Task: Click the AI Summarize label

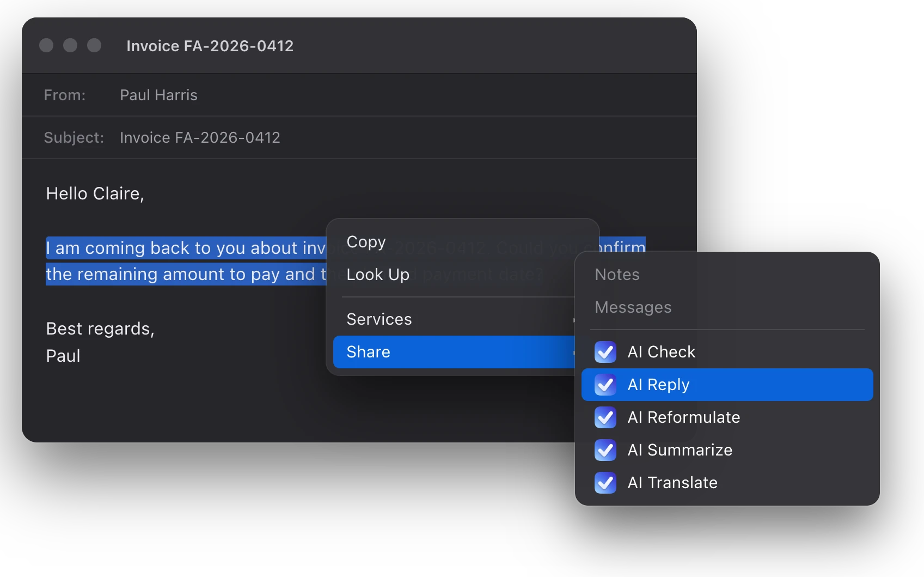Action: pos(680,450)
